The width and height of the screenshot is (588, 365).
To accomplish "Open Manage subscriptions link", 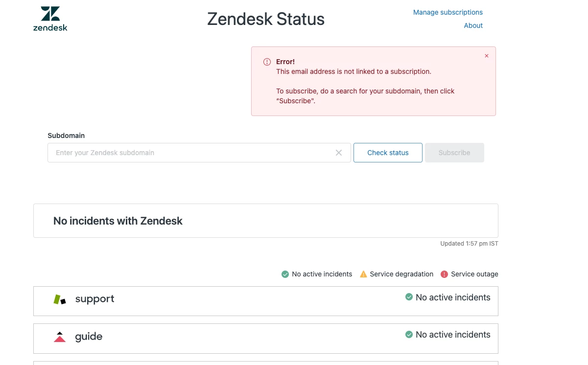I will [447, 12].
